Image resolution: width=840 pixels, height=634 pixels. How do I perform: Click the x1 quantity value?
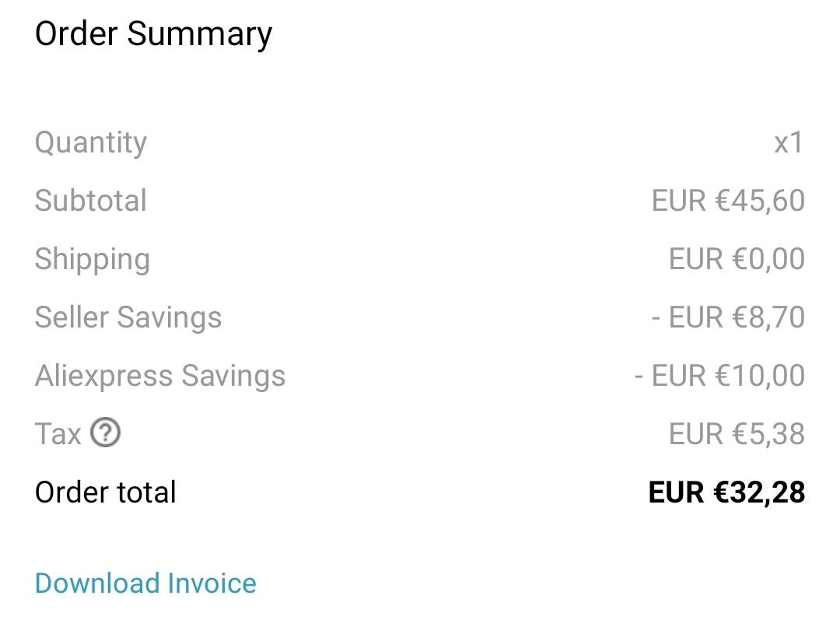(789, 143)
